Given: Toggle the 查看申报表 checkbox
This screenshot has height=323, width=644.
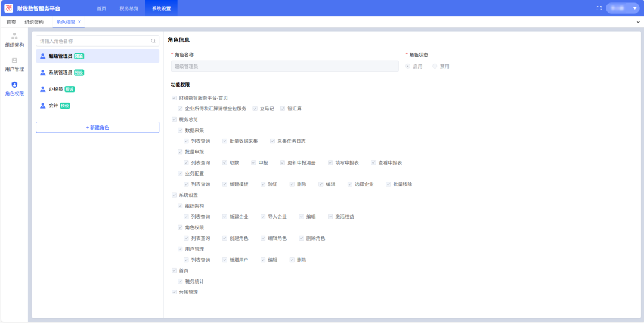Looking at the screenshot, I should coord(373,162).
